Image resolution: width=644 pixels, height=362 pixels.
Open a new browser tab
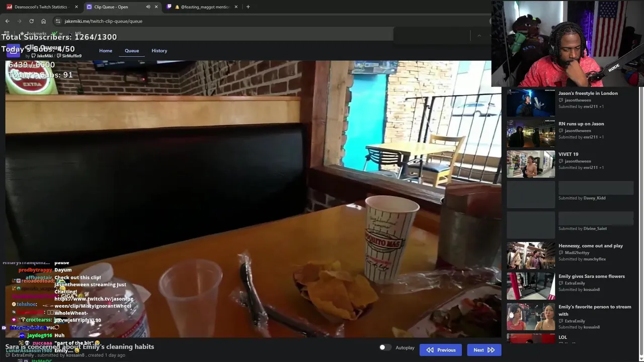[248, 7]
